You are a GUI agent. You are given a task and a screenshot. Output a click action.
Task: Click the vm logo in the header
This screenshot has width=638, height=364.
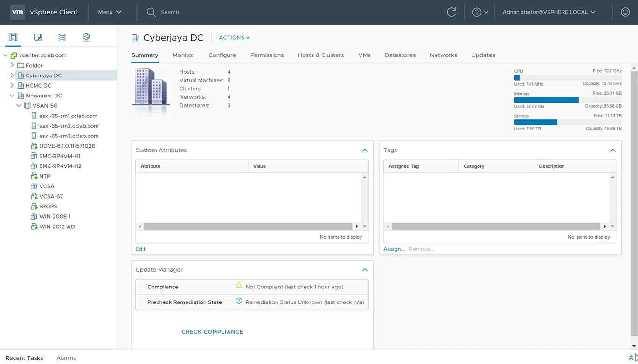[17, 12]
